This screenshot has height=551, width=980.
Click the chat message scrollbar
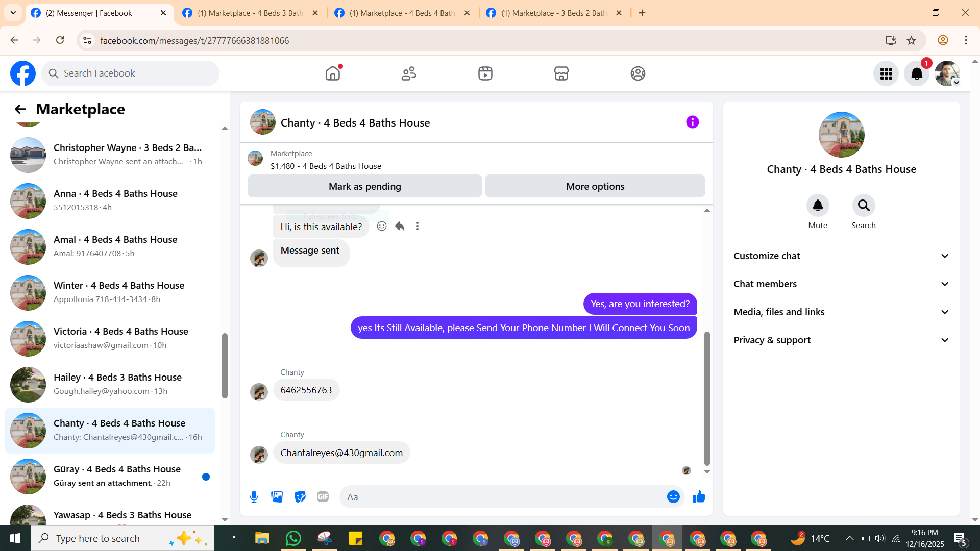tap(707, 398)
